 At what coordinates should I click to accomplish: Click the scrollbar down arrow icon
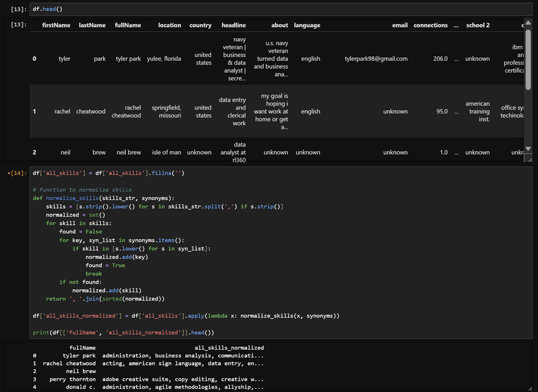point(528,148)
